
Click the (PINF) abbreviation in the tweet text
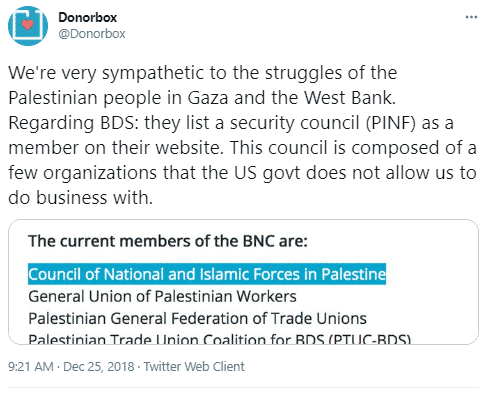pos(391,123)
